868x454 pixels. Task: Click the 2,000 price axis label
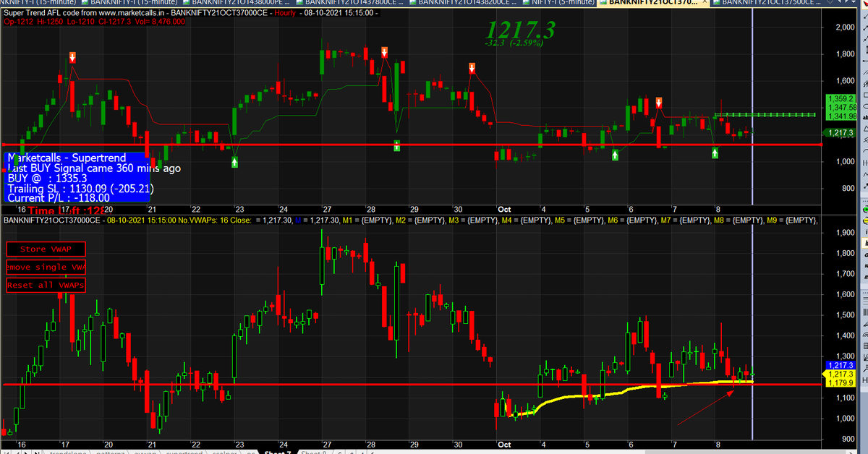click(846, 27)
